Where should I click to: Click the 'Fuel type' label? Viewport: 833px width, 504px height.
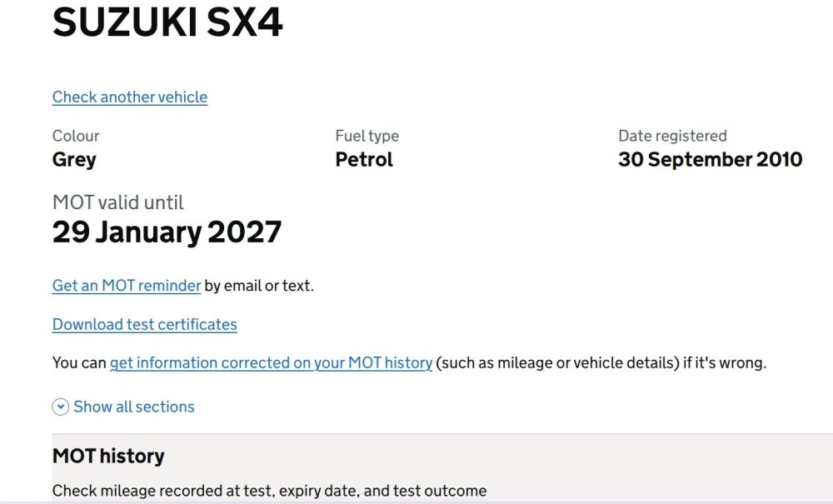pos(367,136)
